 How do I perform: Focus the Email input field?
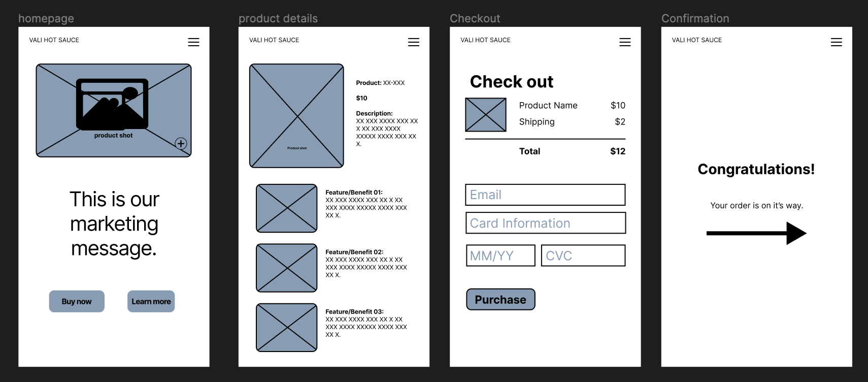pos(545,195)
